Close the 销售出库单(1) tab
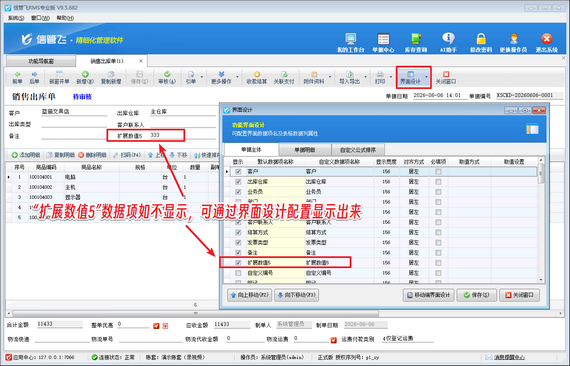Image resolution: width=570 pixels, height=366 pixels. click(141, 61)
